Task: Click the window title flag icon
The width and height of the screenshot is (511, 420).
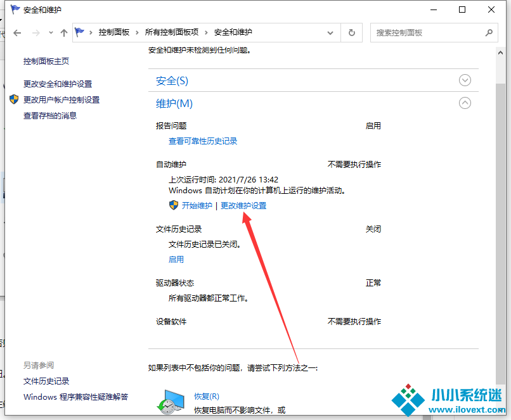Action: tap(15, 10)
